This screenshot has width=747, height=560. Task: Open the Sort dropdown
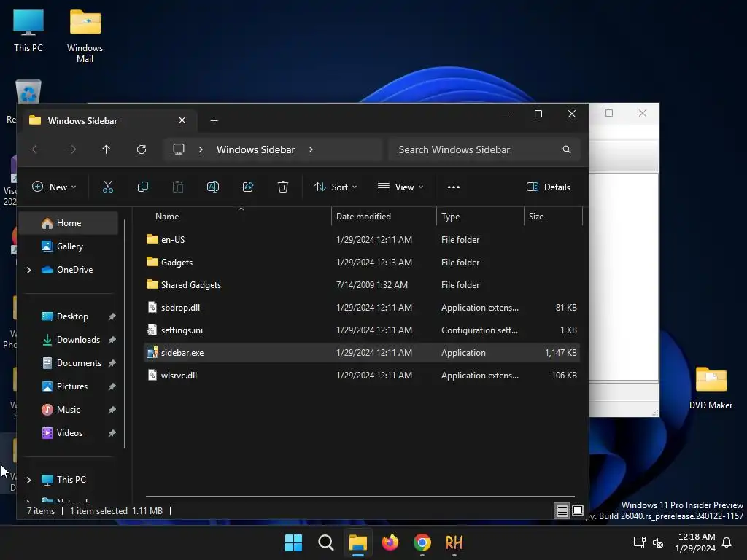pyautogui.click(x=336, y=187)
